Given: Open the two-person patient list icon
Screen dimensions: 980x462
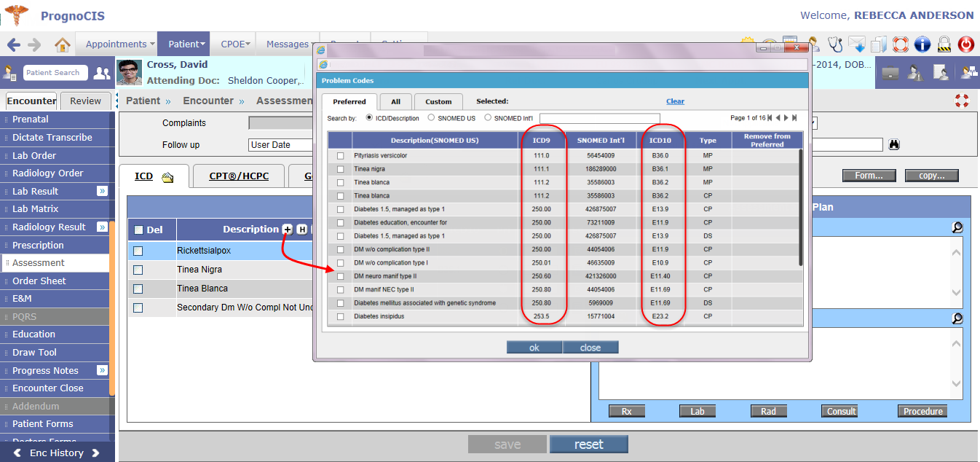Looking at the screenshot, I should 102,73.
